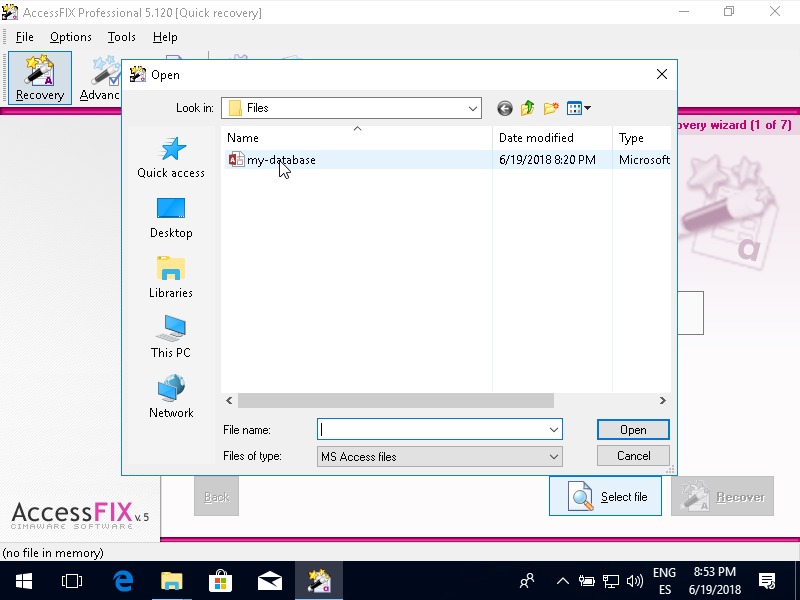Expand the Look in folder dropdown
Image resolution: width=800 pixels, height=600 pixels.
(x=472, y=108)
